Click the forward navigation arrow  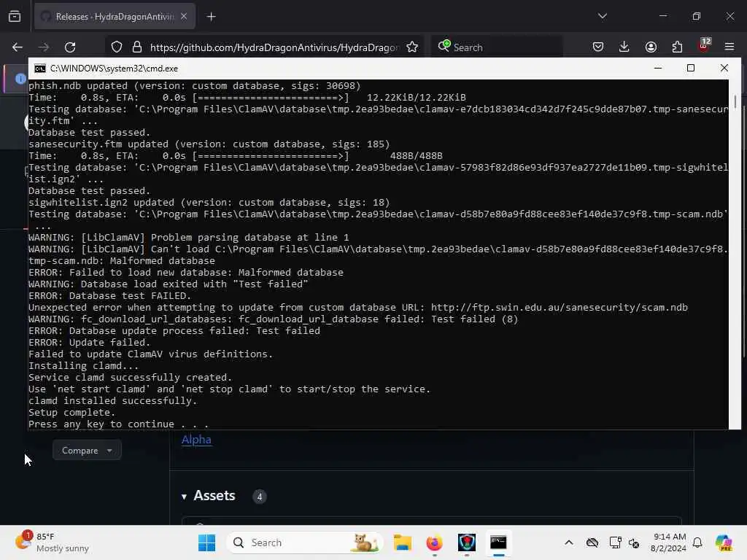(x=43, y=47)
